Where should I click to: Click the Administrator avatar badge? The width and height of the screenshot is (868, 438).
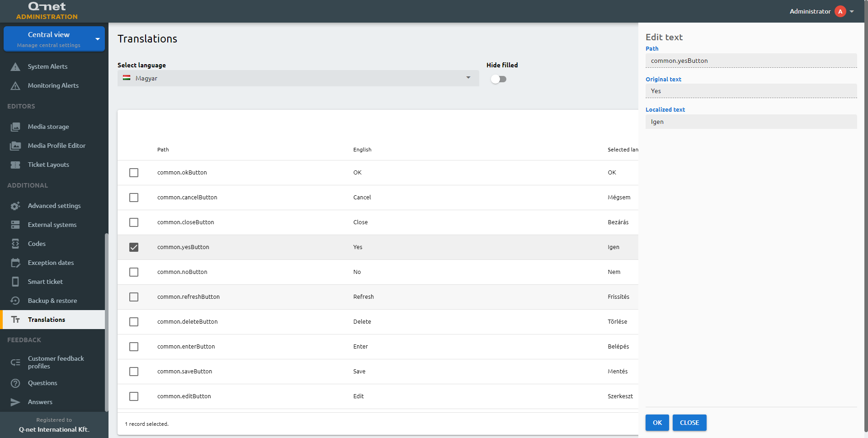[x=840, y=11]
